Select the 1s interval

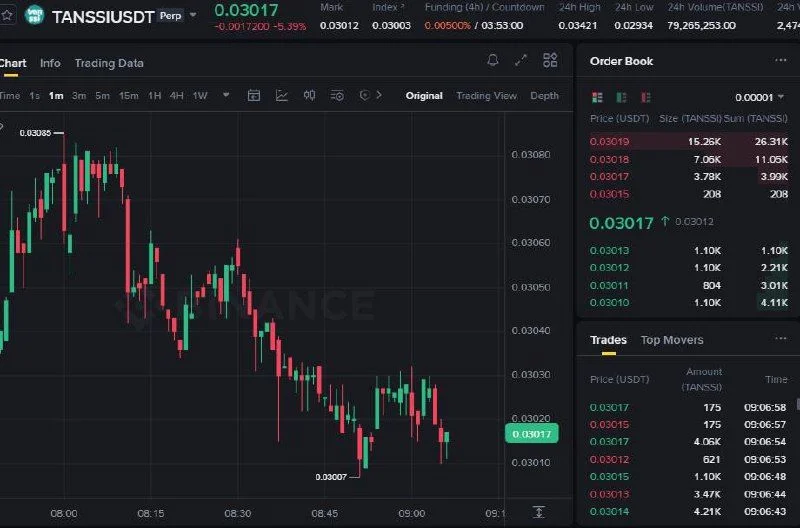pos(34,95)
